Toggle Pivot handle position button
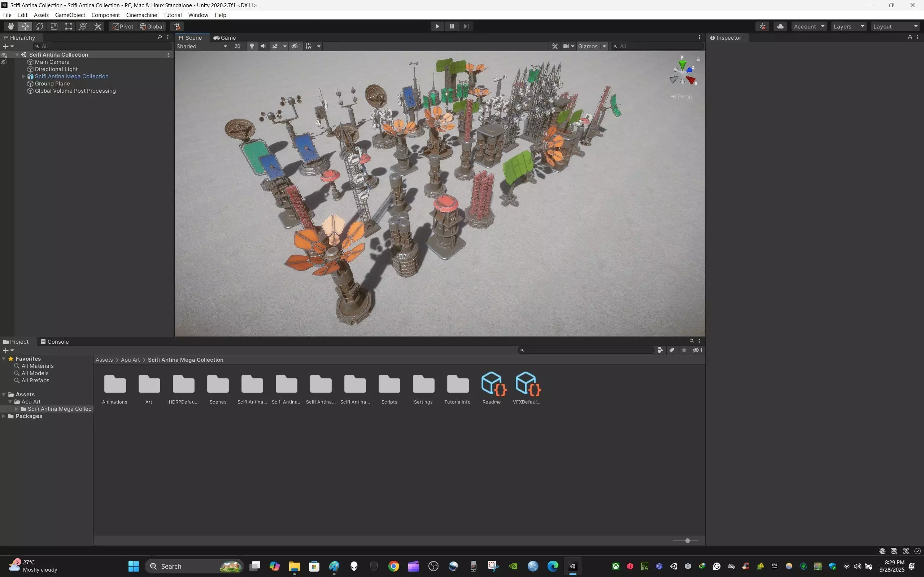 tap(123, 26)
